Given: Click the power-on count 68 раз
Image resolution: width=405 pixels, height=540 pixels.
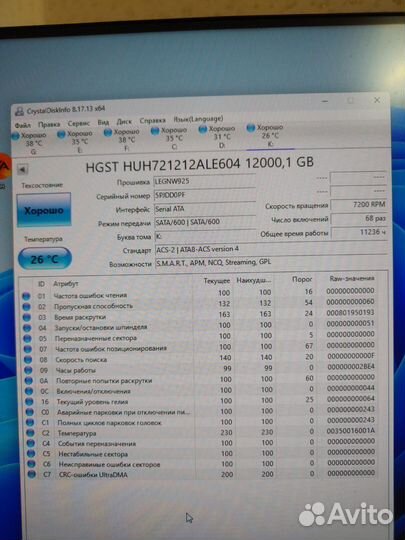Looking at the screenshot, I should [x=359, y=218].
